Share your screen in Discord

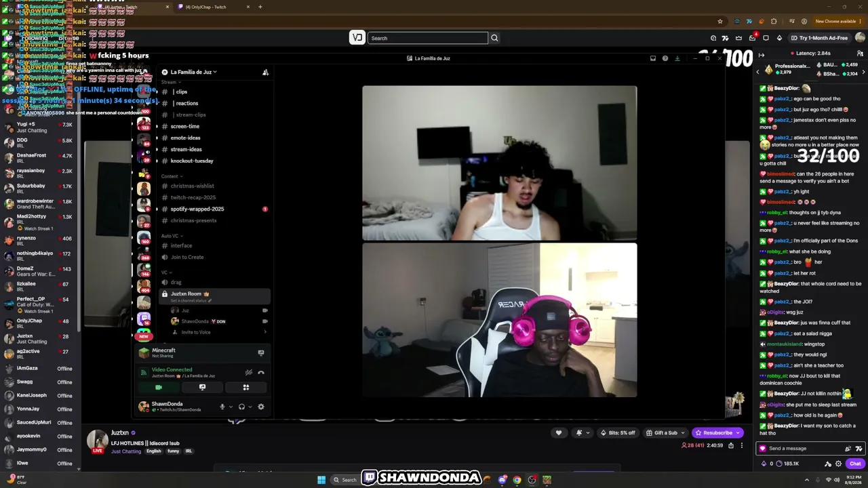click(202, 387)
